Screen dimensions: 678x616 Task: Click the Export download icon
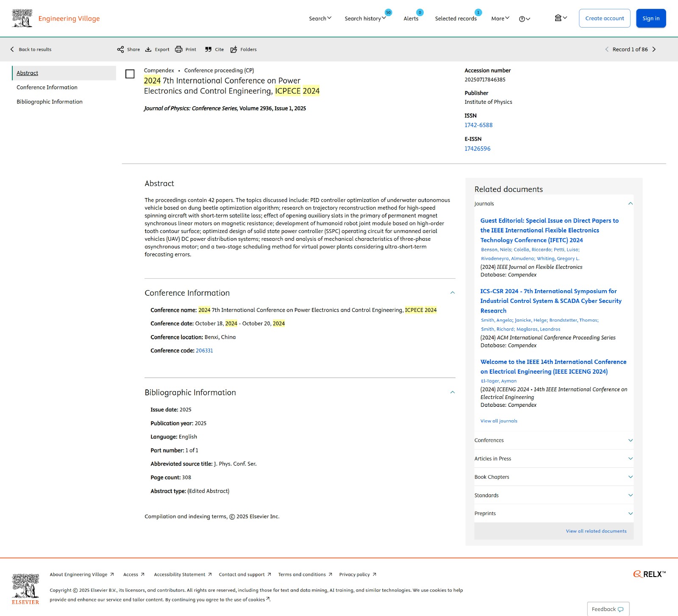point(148,50)
